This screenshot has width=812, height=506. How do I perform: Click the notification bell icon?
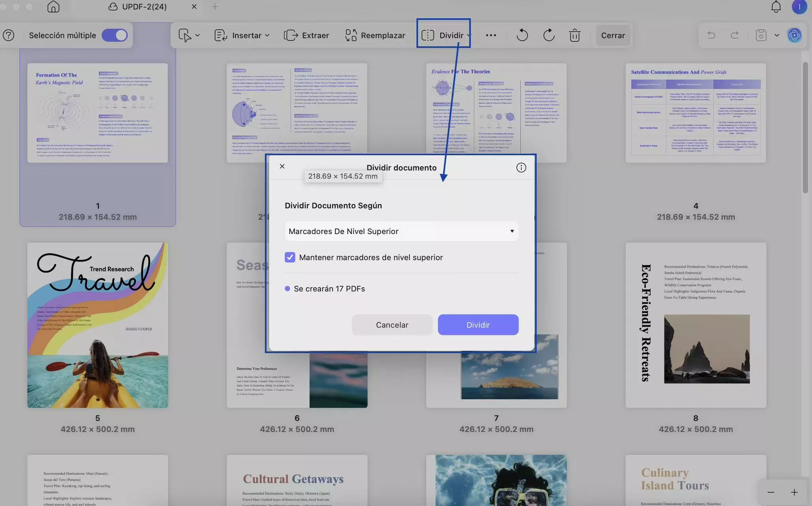[x=776, y=7]
